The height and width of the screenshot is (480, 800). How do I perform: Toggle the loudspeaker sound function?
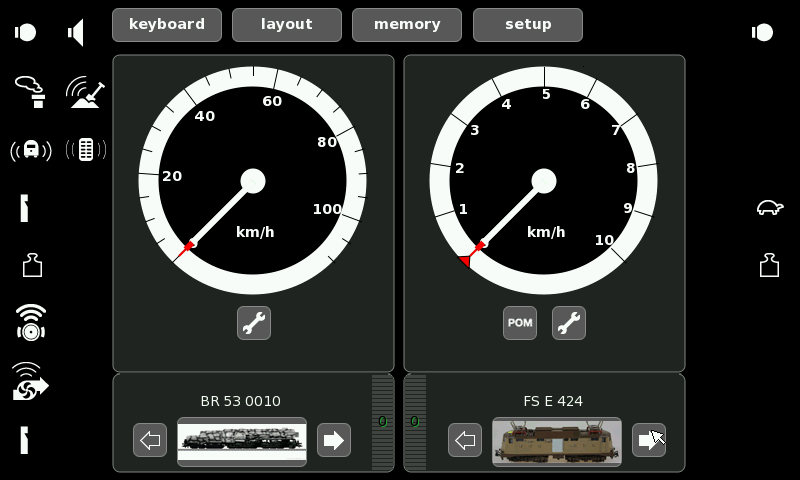(76, 33)
